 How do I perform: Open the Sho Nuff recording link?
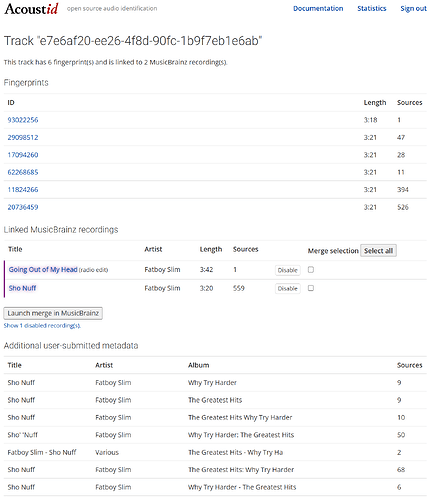pyautogui.click(x=22, y=288)
